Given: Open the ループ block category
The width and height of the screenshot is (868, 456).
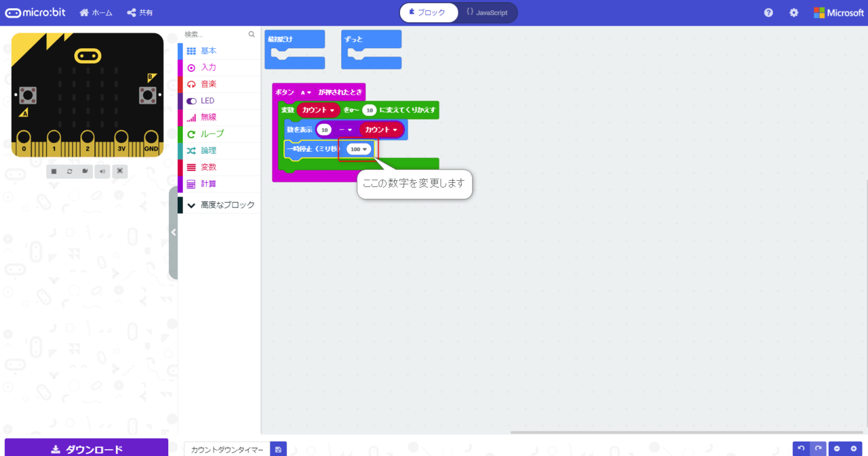Looking at the screenshot, I should (219, 134).
